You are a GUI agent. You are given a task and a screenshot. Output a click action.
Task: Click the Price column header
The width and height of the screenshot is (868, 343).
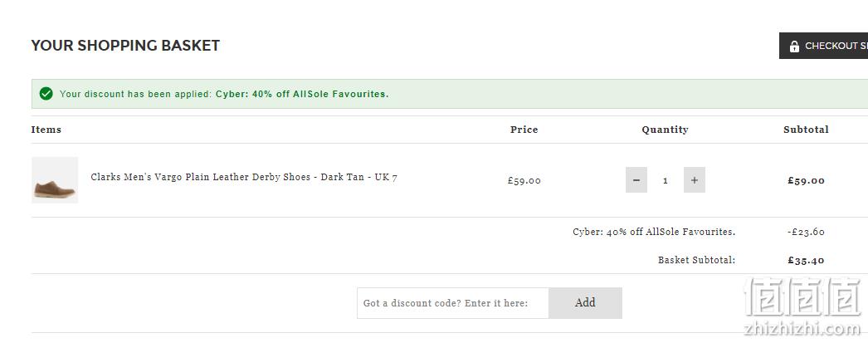coord(524,130)
